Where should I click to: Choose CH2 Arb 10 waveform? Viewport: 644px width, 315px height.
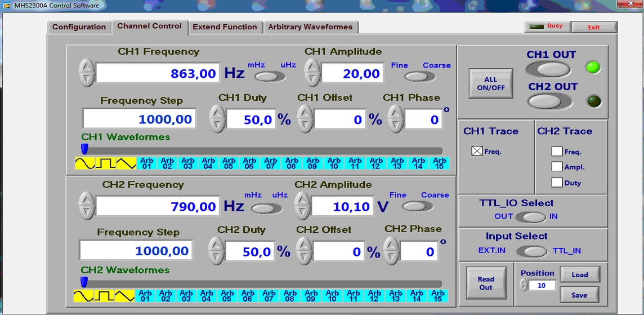(332, 296)
